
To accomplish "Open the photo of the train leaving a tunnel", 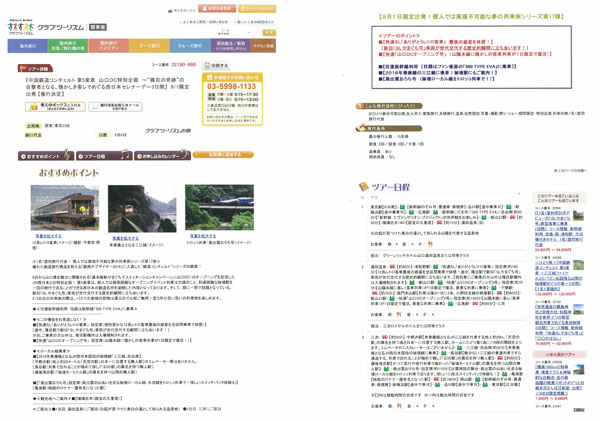I will pos(142,209).
